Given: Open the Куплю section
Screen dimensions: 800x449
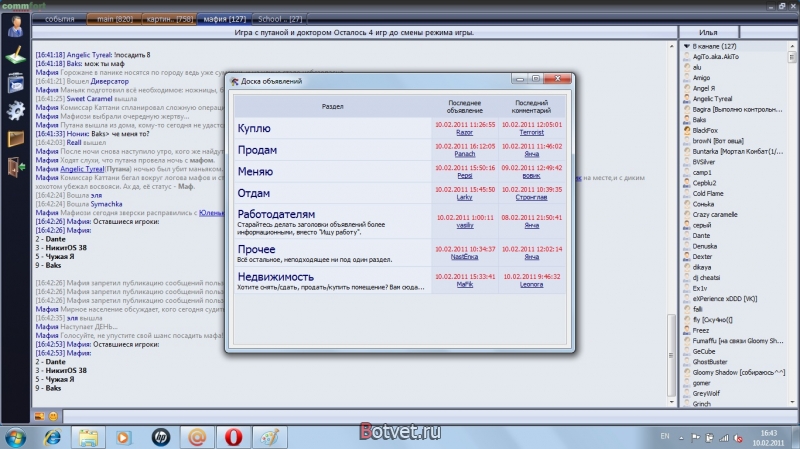Looking at the screenshot, I should click(x=254, y=128).
